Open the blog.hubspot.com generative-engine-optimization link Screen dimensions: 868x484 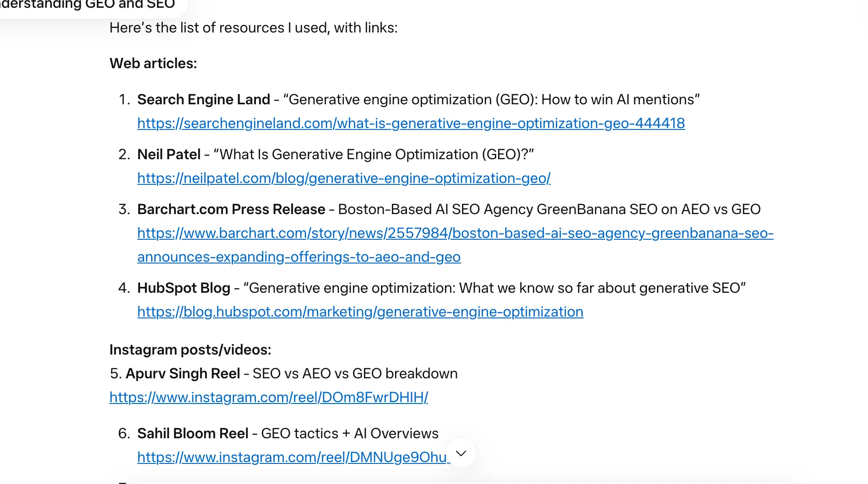pos(360,312)
